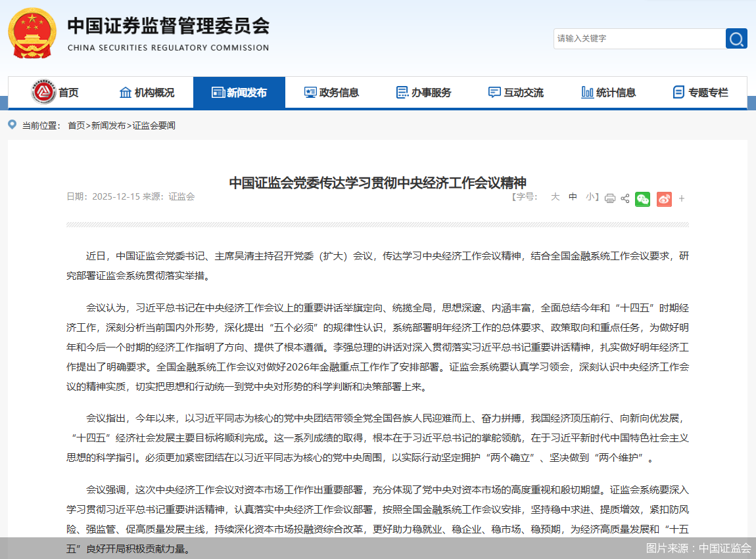The height and width of the screenshot is (559, 756).
Task: Click the printer icon to print the article
Action: (610, 198)
